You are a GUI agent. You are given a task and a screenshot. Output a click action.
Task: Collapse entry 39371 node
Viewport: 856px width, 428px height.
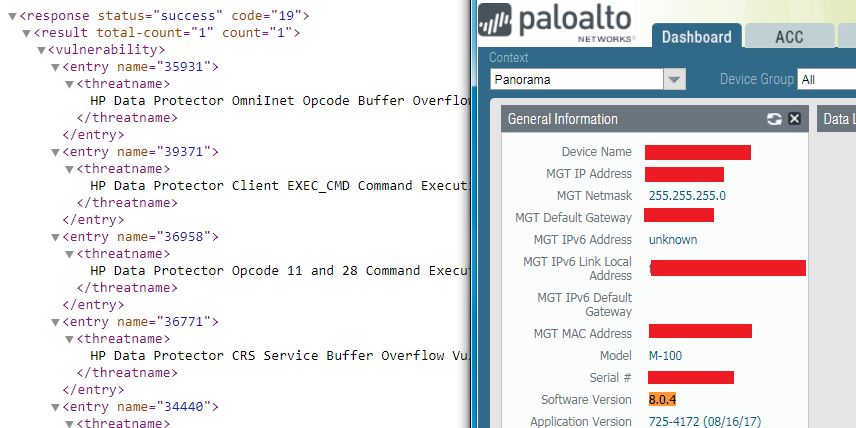[x=55, y=152]
